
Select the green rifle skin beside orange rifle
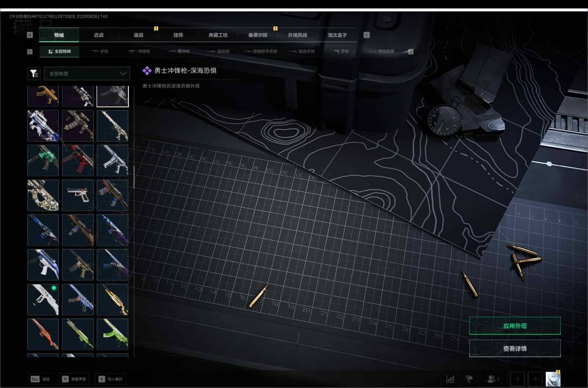click(x=78, y=334)
